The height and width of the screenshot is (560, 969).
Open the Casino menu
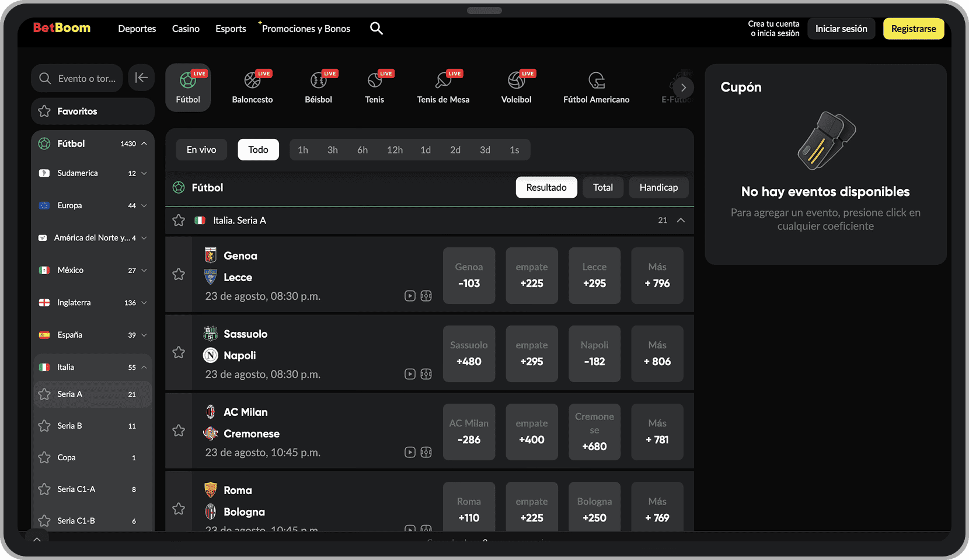coord(186,29)
